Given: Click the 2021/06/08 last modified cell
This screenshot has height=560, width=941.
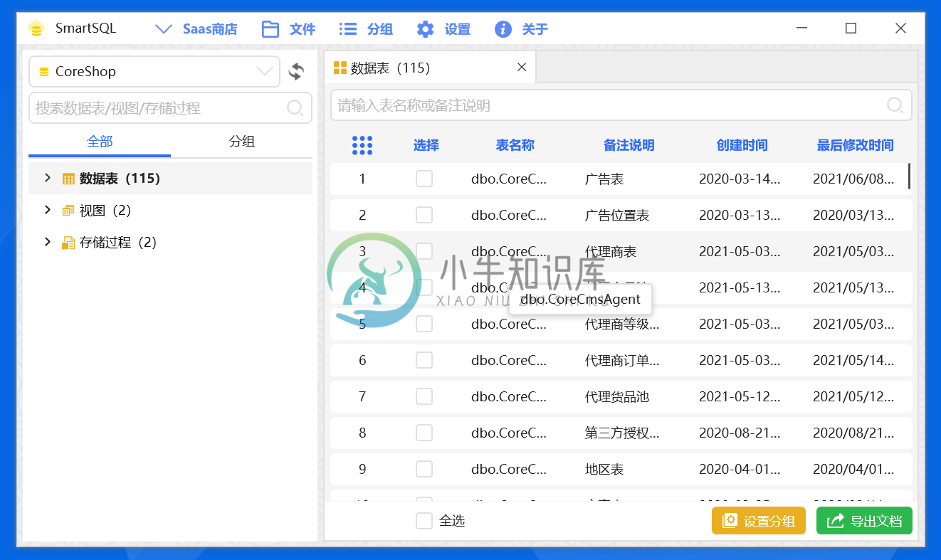Looking at the screenshot, I should point(853,179).
